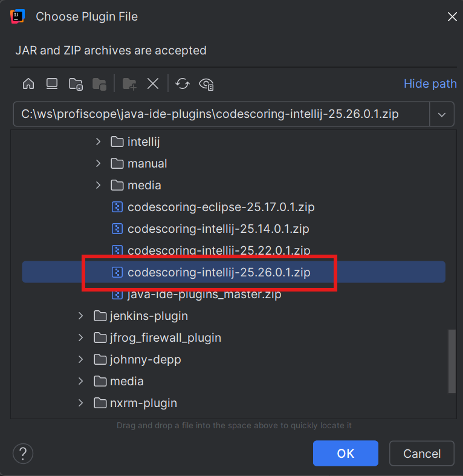Expand the intellij folder chevron
Screen dimensions: 463x476
(98, 142)
